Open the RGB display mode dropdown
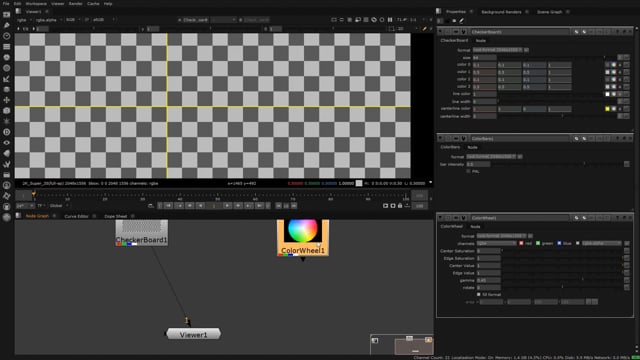640x360 pixels. [x=73, y=20]
